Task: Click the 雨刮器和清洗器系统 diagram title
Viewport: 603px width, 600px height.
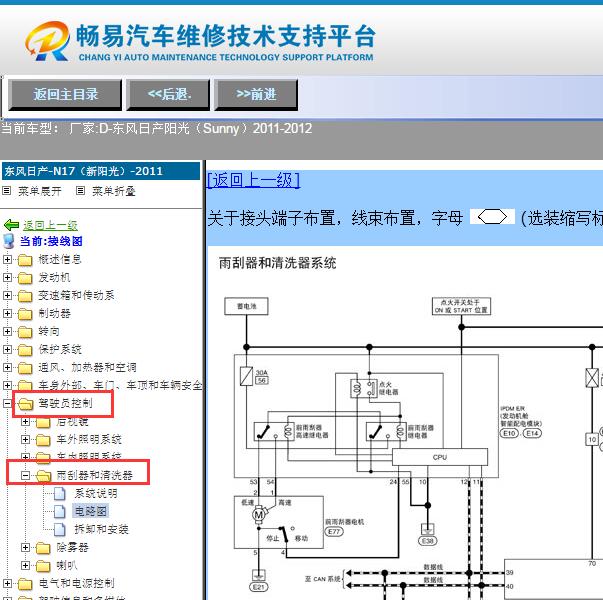Action: pyautogui.click(x=277, y=263)
